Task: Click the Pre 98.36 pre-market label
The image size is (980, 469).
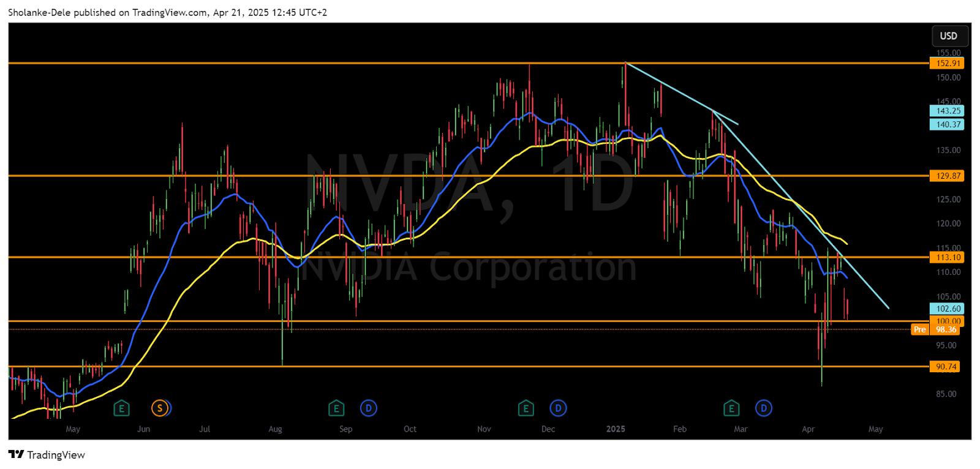Action: [935, 329]
